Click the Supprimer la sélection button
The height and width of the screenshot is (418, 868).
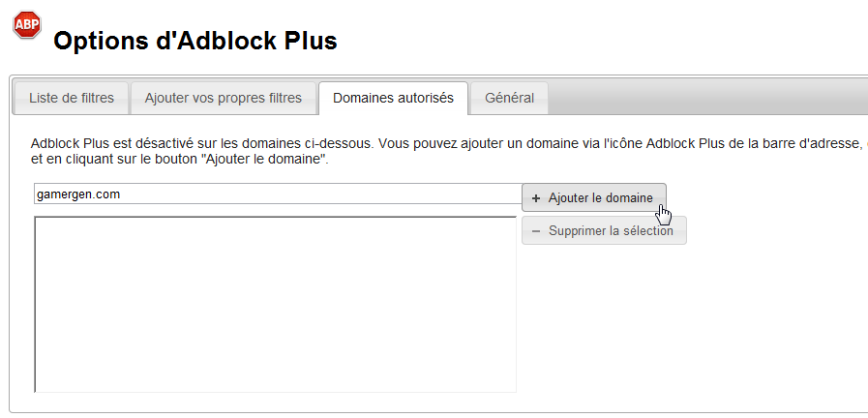604,231
